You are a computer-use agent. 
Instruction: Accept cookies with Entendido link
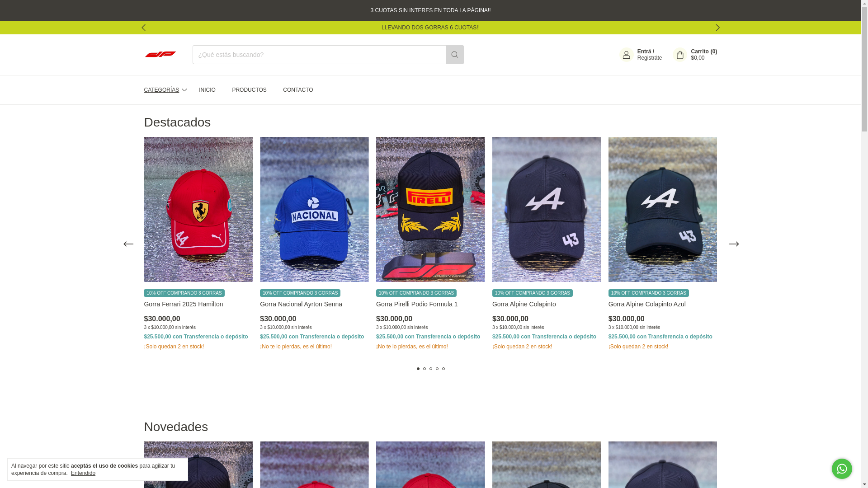(x=83, y=473)
